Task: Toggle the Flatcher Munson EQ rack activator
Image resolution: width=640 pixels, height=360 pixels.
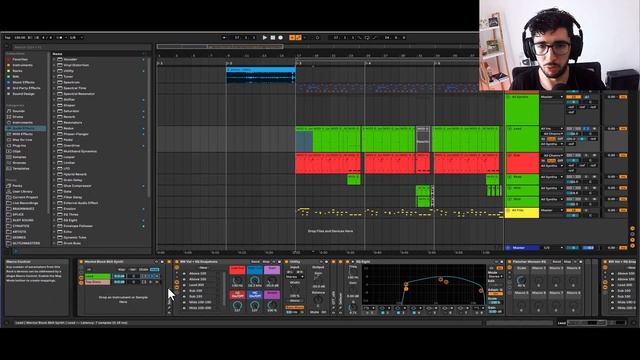Action: [x=509, y=262]
